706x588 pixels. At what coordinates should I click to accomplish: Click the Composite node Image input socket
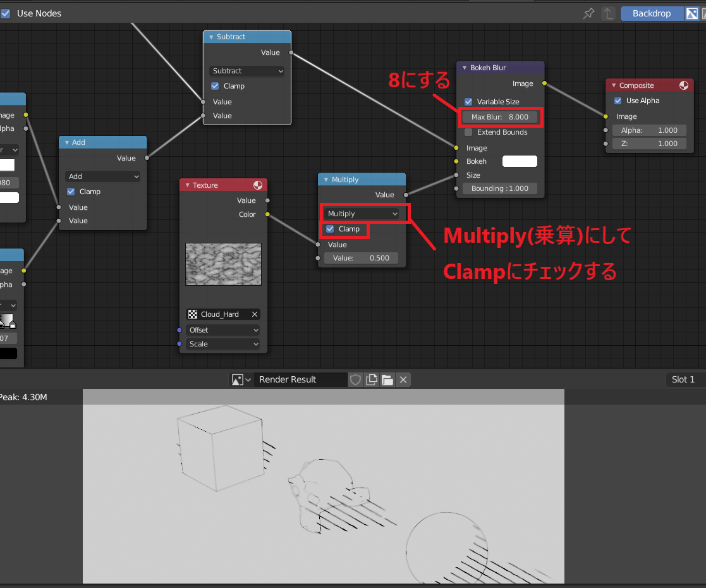(606, 116)
